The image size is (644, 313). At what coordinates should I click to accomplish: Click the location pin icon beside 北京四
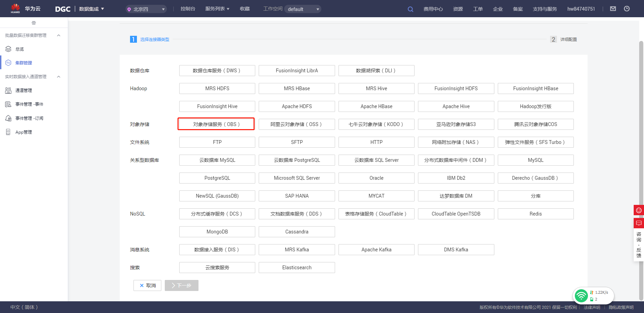pos(129,9)
